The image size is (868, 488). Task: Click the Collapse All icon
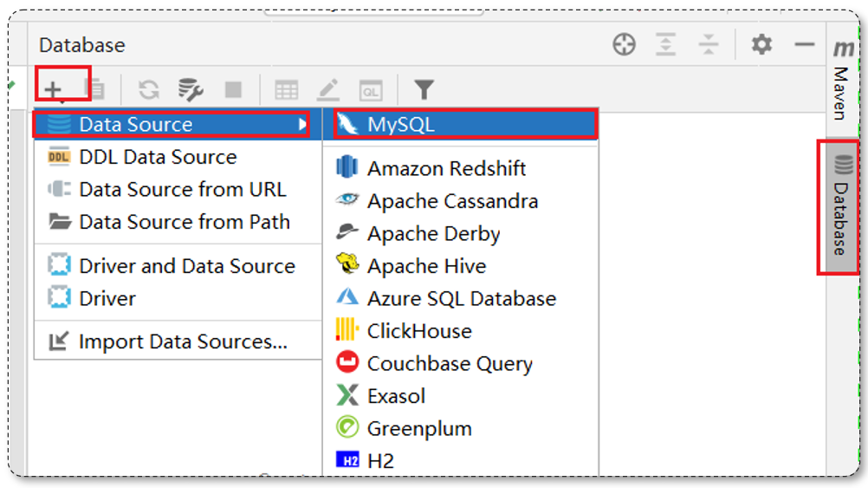(709, 44)
